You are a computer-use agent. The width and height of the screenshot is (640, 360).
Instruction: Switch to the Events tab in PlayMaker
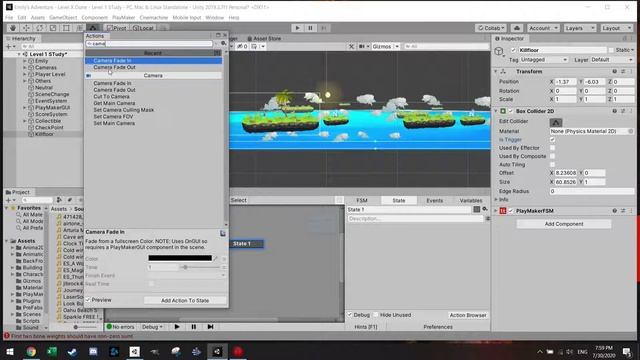434,200
